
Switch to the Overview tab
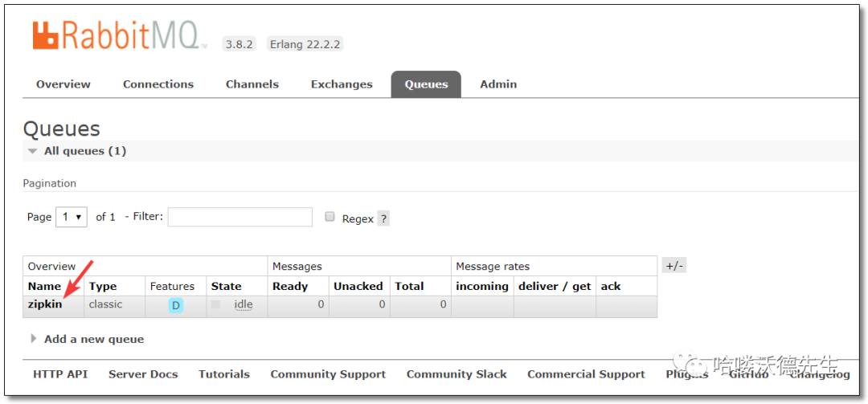click(63, 84)
